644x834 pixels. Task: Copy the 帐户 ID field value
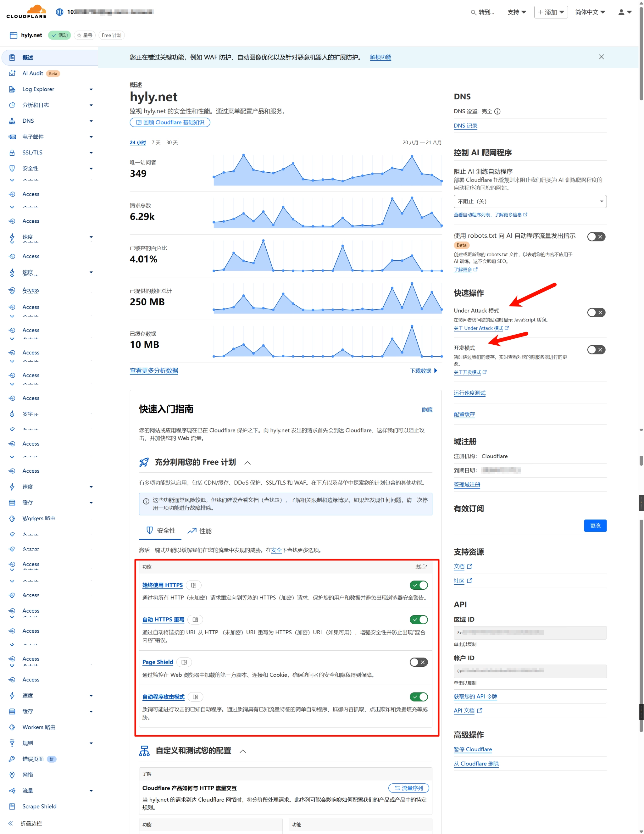pos(530,671)
